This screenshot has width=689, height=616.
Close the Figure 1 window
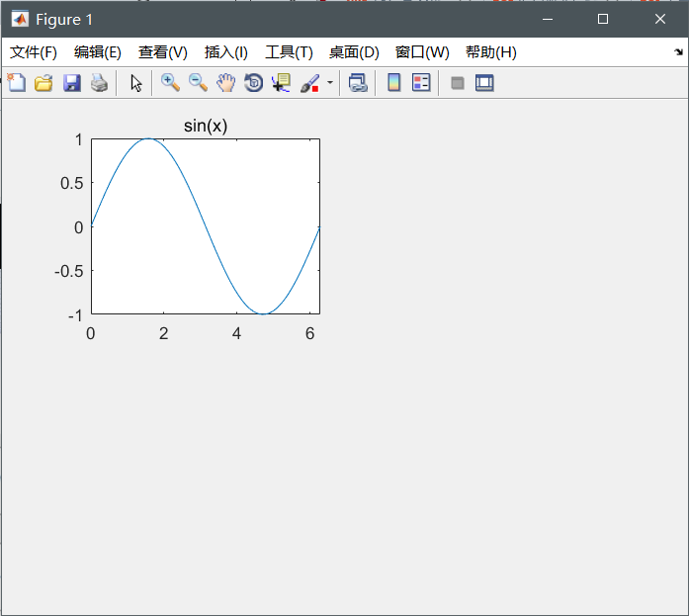660,20
